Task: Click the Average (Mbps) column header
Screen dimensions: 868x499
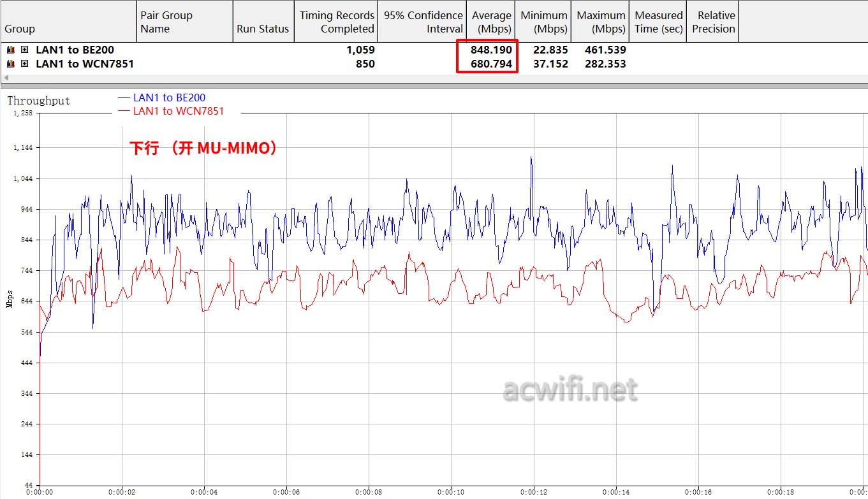Action: tap(491, 22)
